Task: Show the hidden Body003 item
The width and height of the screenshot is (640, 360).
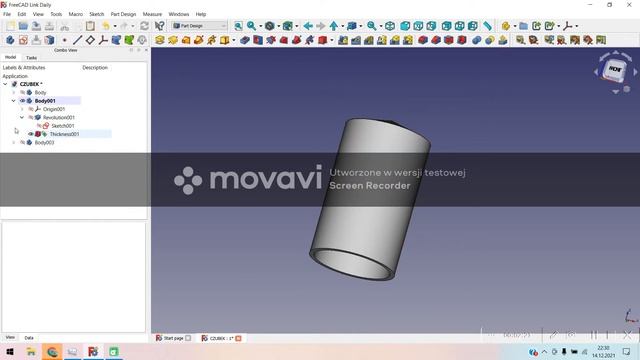Action: click(22, 142)
